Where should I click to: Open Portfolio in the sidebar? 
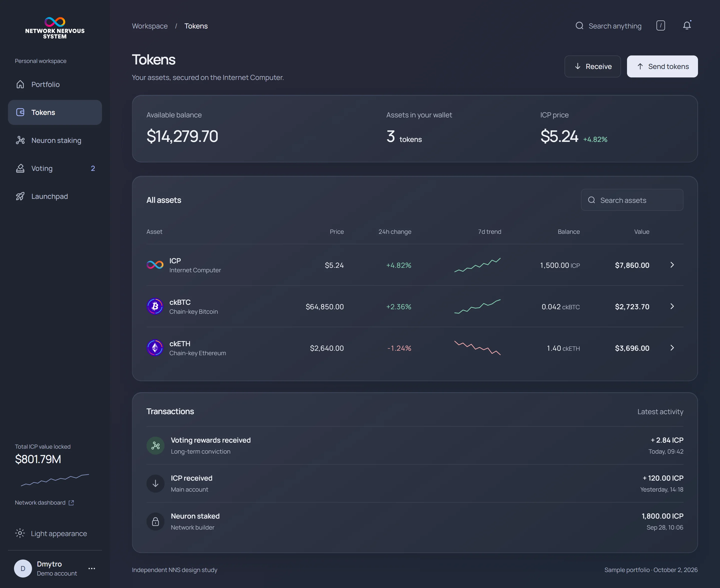[55, 84]
